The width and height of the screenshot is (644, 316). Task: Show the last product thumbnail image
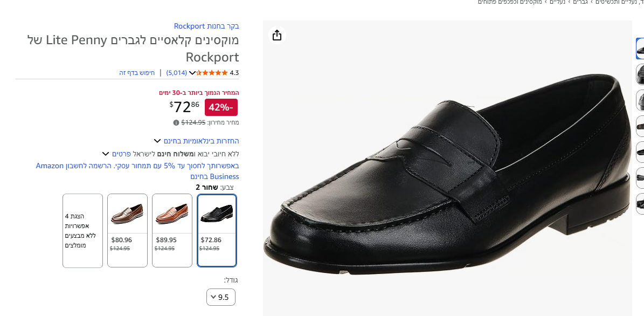[640, 204]
